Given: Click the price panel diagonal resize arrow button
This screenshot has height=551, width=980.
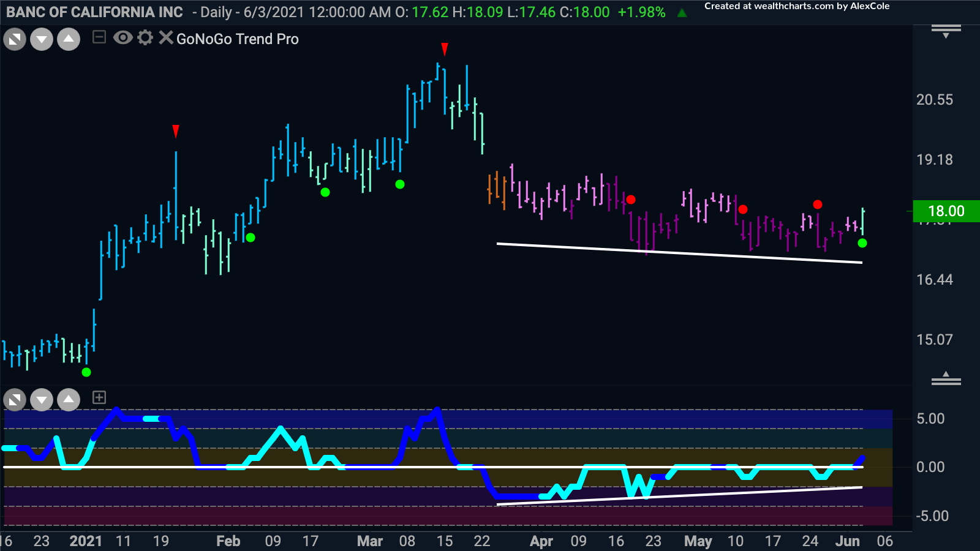Looking at the screenshot, I should 15,40.
